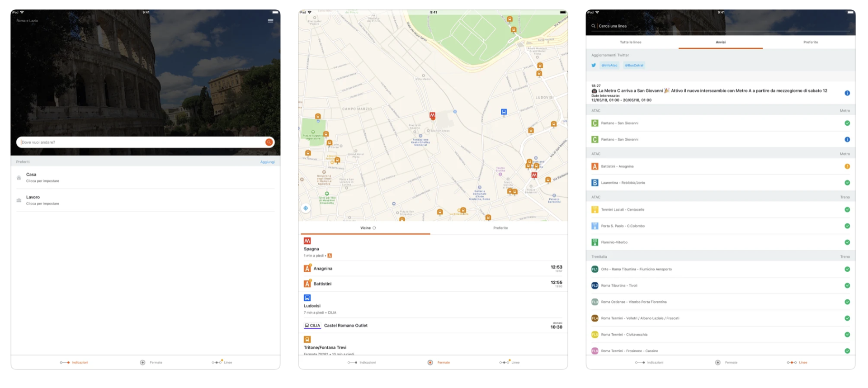Viewport: 868px width, 388px height.
Task: Tap the home icon beside Casa
Action: point(19,178)
